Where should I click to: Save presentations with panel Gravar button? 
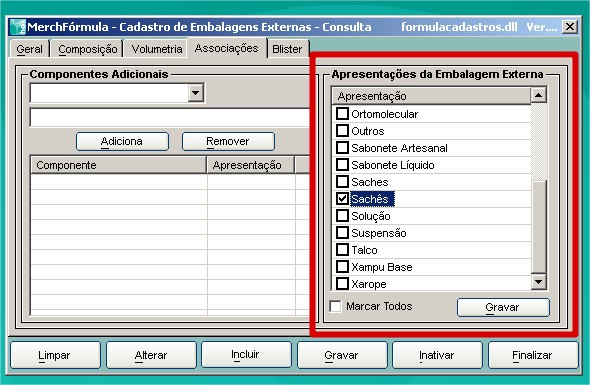(503, 307)
